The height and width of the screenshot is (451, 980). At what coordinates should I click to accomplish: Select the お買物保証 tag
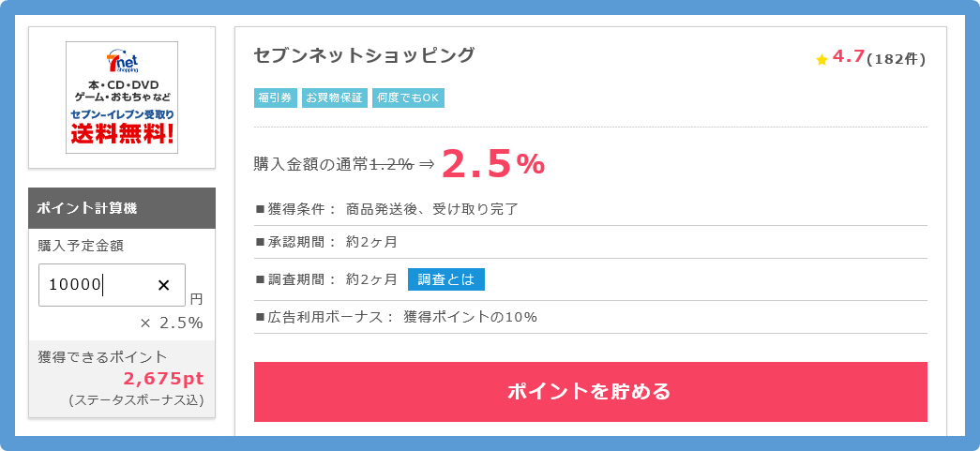pyautogui.click(x=335, y=98)
